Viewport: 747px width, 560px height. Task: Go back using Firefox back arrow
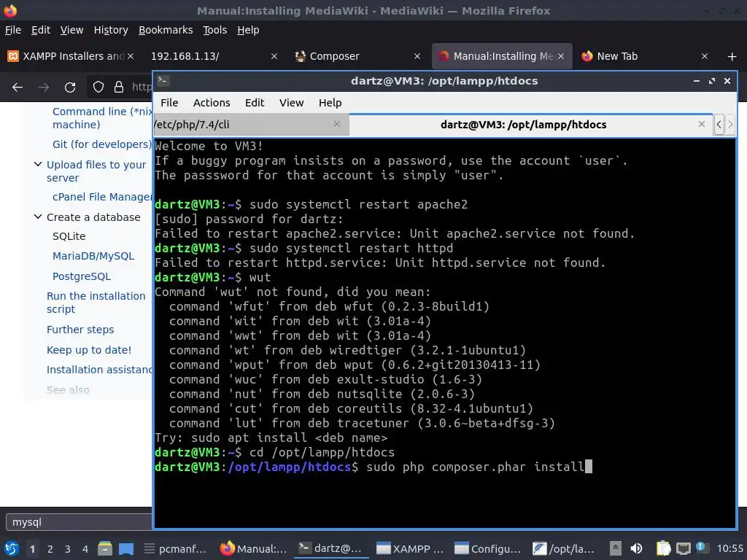(18, 87)
